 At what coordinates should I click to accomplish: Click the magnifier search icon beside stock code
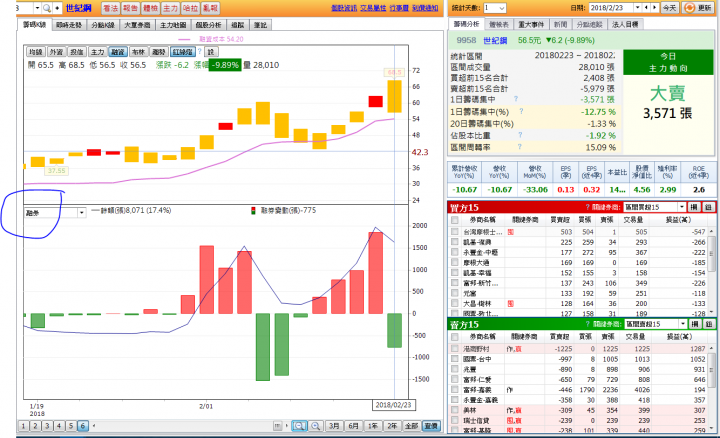click(46, 8)
